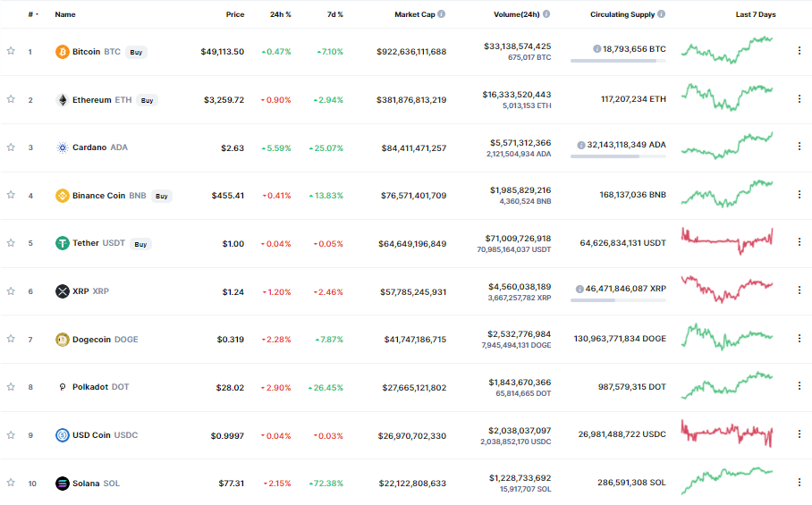This screenshot has height=505, width=812.
Task: Open the Dogecoin DOGE coin page
Action: coord(106,340)
